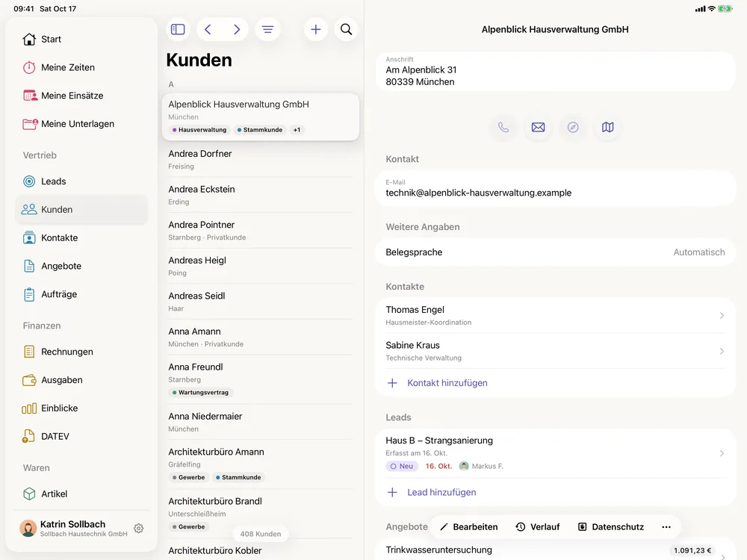The image size is (747, 560).
Task: Click the Angebote sidebar icon
Action: click(x=29, y=266)
